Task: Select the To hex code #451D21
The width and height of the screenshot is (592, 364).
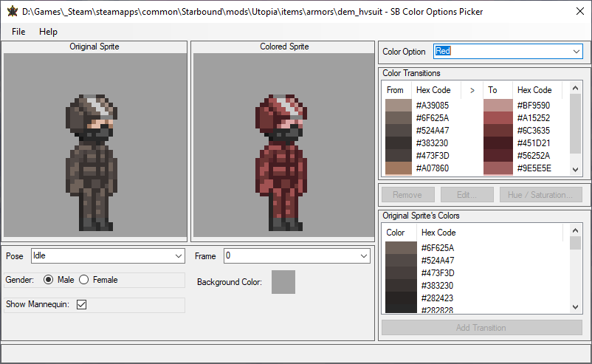Action: coord(534,143)
